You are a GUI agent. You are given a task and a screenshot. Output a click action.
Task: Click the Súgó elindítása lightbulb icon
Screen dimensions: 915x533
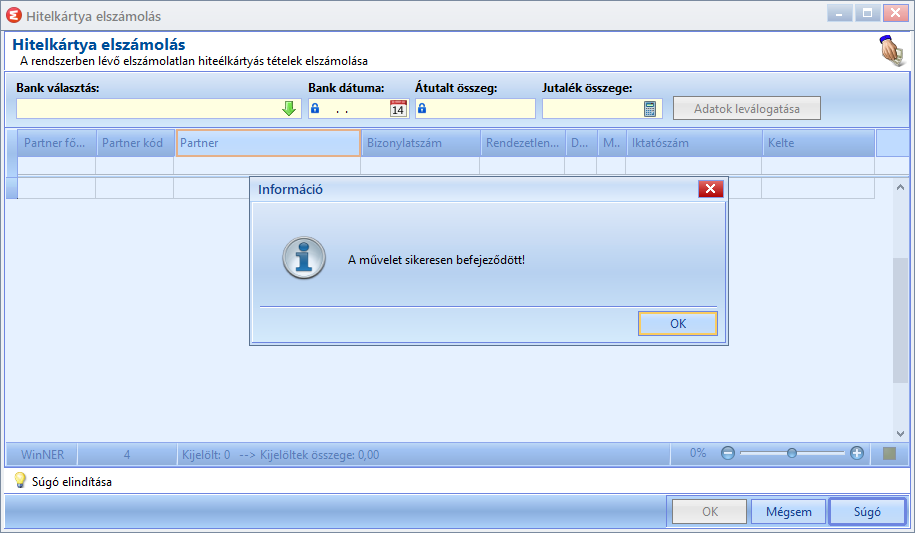click(x=20, y=480)
